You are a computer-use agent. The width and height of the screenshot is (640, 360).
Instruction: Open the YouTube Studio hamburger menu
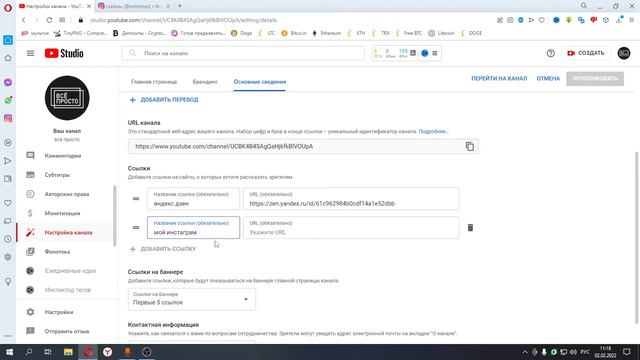(30, 53)
